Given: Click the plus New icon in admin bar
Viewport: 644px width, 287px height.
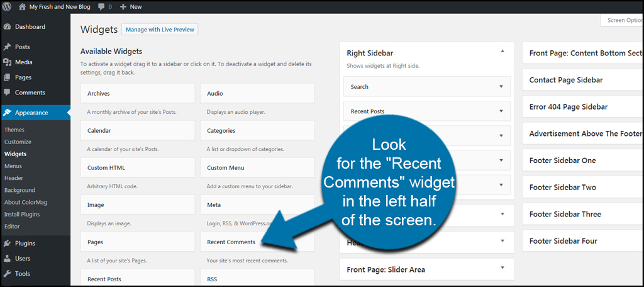Looking at the screenshot, I should click(123, 6).
